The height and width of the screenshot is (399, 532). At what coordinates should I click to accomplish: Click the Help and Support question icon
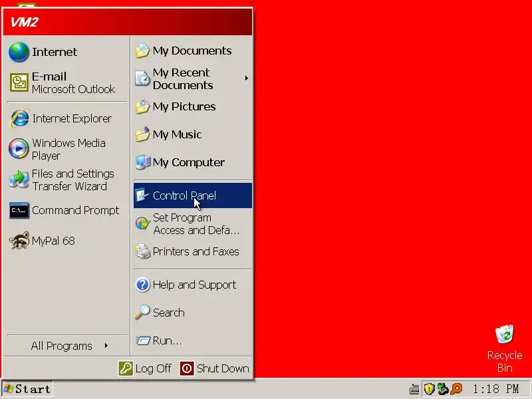142,285
